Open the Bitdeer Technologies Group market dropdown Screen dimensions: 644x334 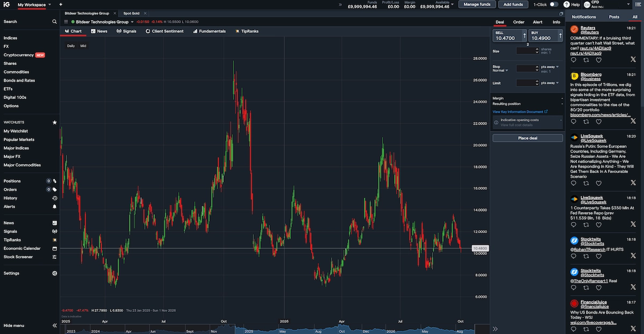132,22
